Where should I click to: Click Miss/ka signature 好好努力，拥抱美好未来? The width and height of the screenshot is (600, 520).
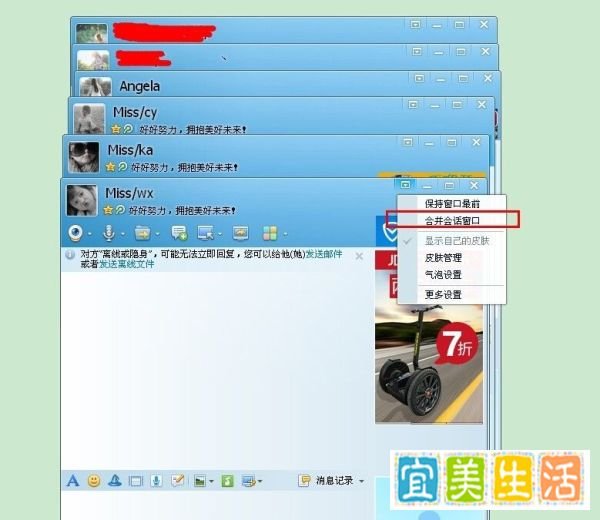point(184,167)
